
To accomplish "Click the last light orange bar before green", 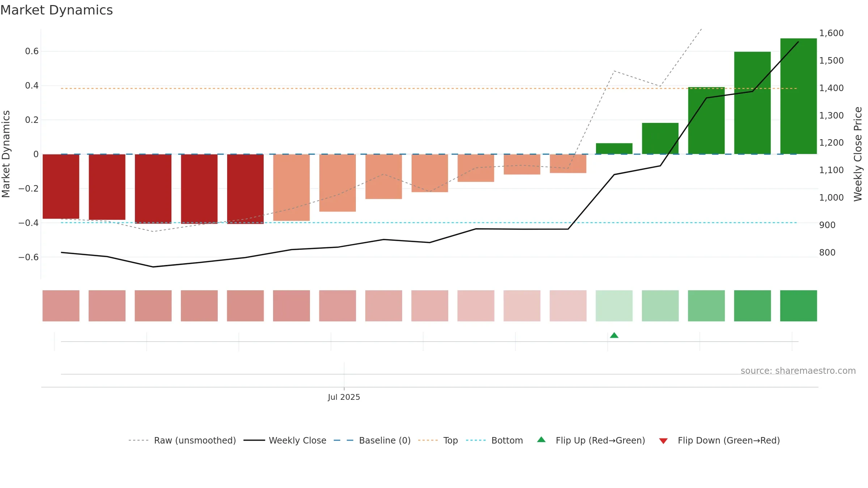I will pos(568,164).
